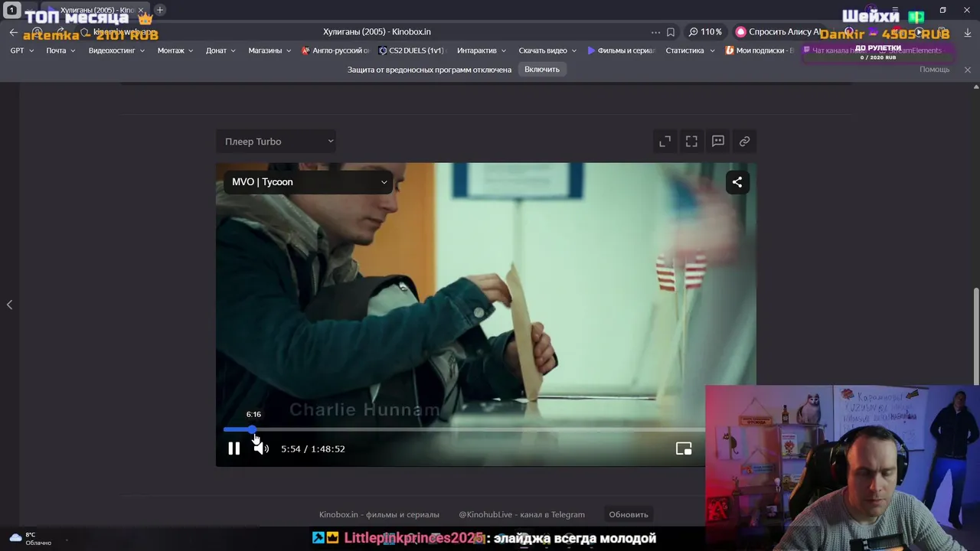
Task: Expand the Монтаж bookmarks folder
Action: [x=176, y=51]
